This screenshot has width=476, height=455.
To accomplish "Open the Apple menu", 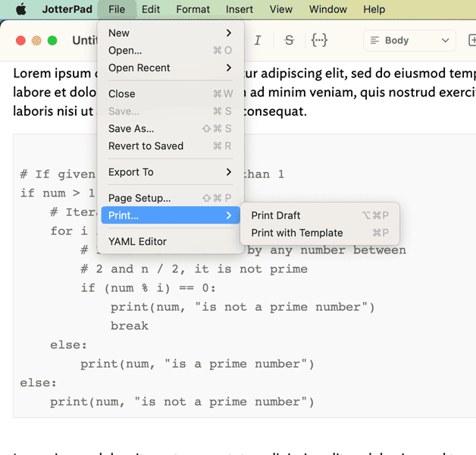I will tap(21, 9).
